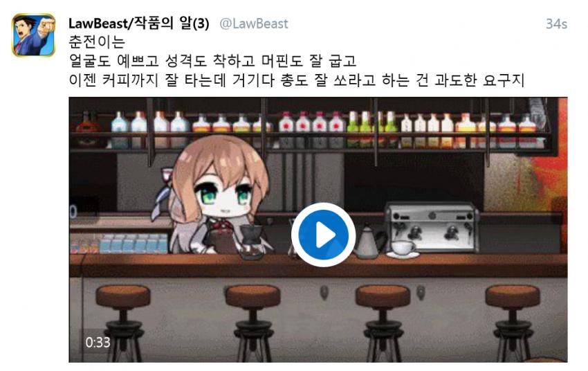Viewport: 588px width, 371px height.
Task: Click the blue containers on the left counter
Action: coord(134,244)
